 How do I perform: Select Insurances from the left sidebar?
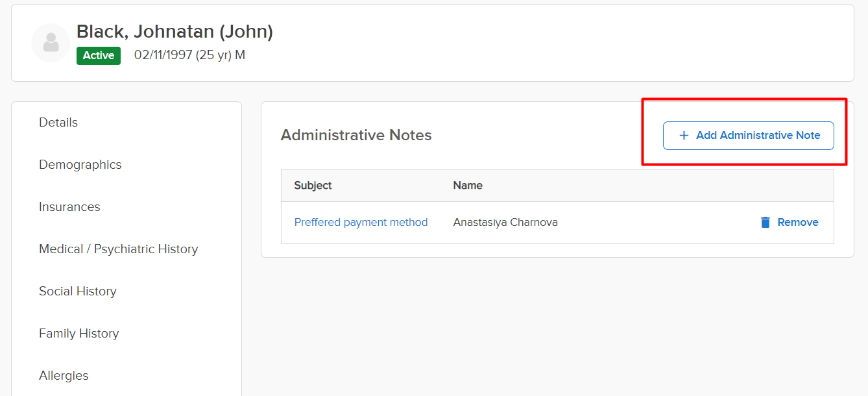(69, 207)
